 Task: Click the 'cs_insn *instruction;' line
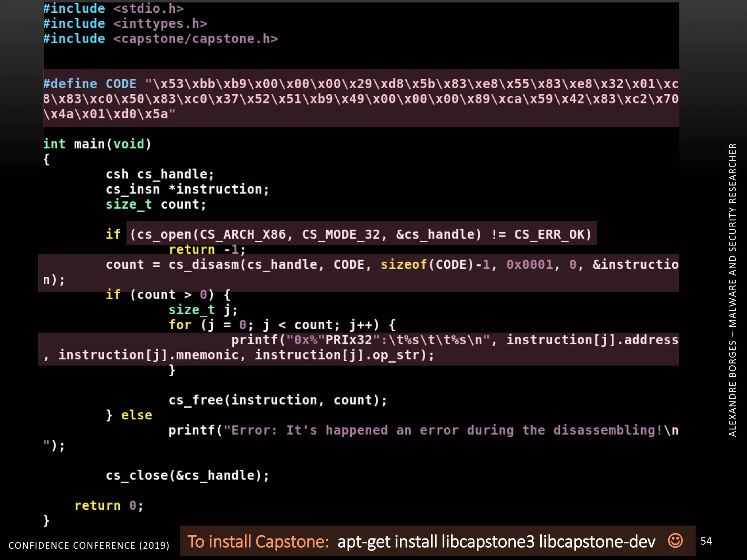[187, 189]
